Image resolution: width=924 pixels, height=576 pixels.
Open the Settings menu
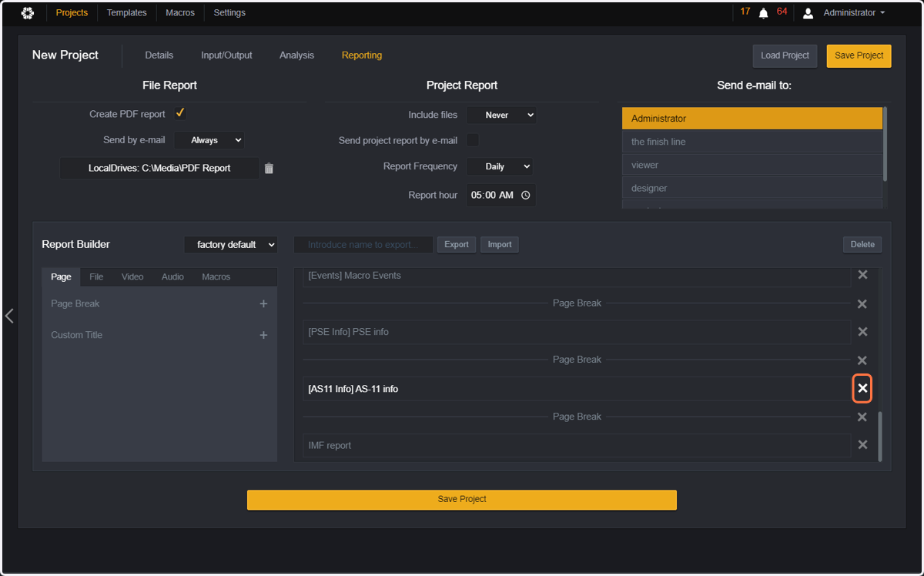tap(229, 13)
